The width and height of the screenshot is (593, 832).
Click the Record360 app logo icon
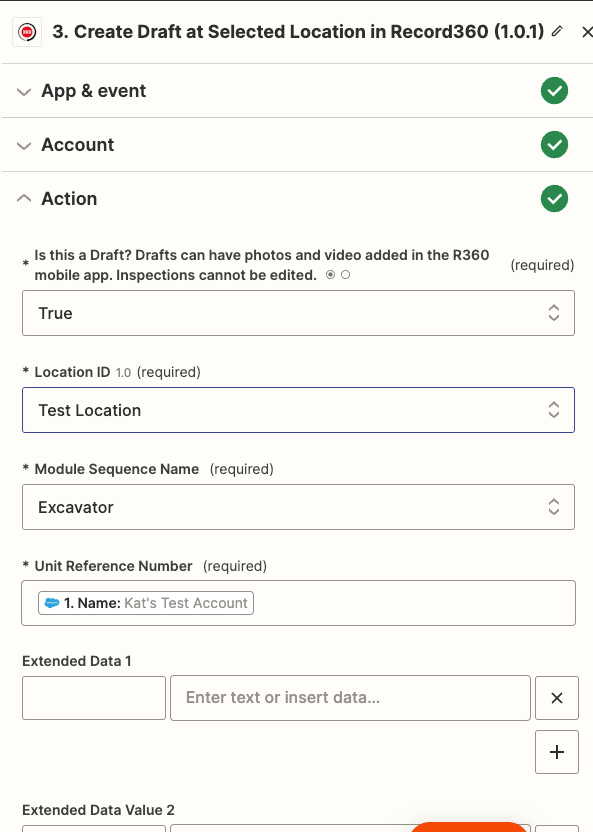click(x=26, y=31)
